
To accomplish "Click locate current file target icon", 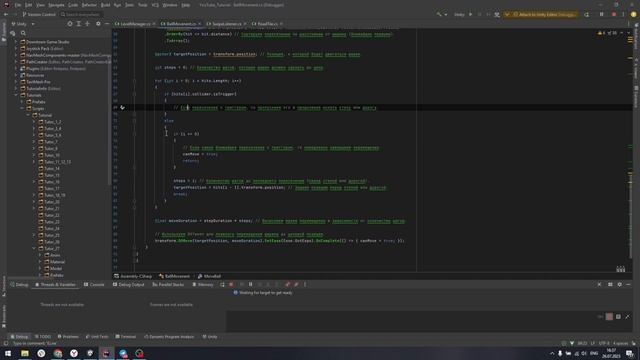I will [70, 24].
